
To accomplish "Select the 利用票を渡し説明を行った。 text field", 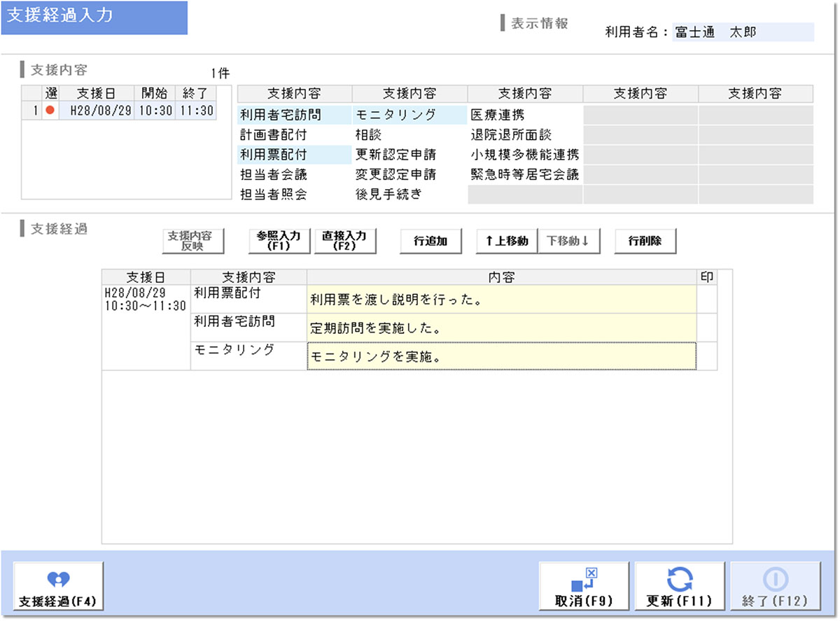I will [501, 299].
